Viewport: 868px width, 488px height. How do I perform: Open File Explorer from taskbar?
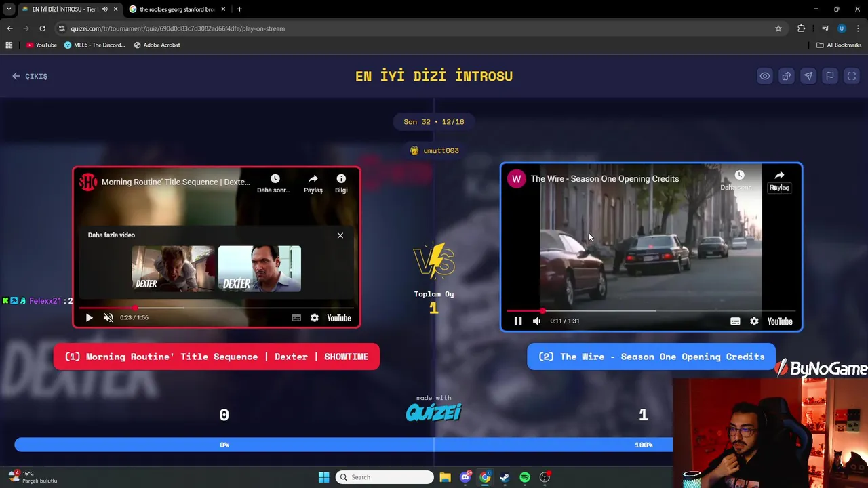[445, 477]
